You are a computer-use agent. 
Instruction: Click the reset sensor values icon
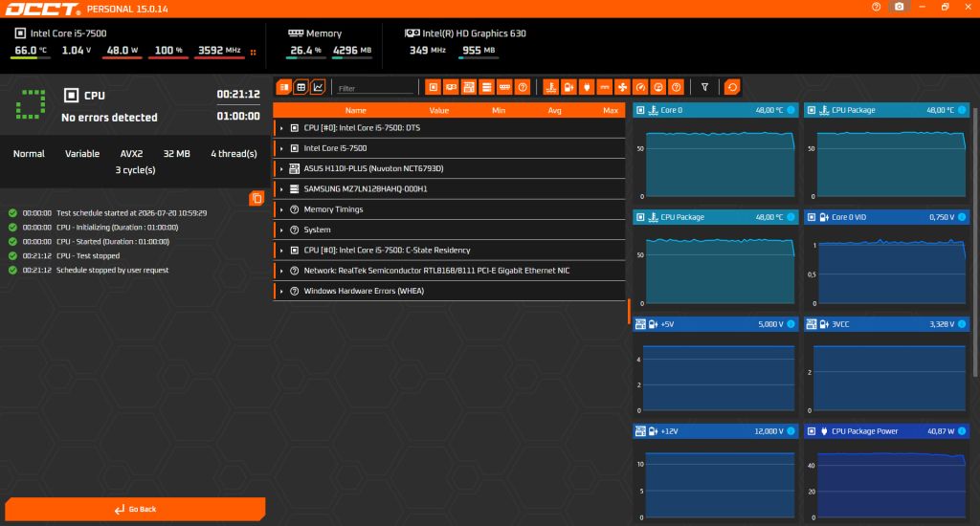pos(732,87)
